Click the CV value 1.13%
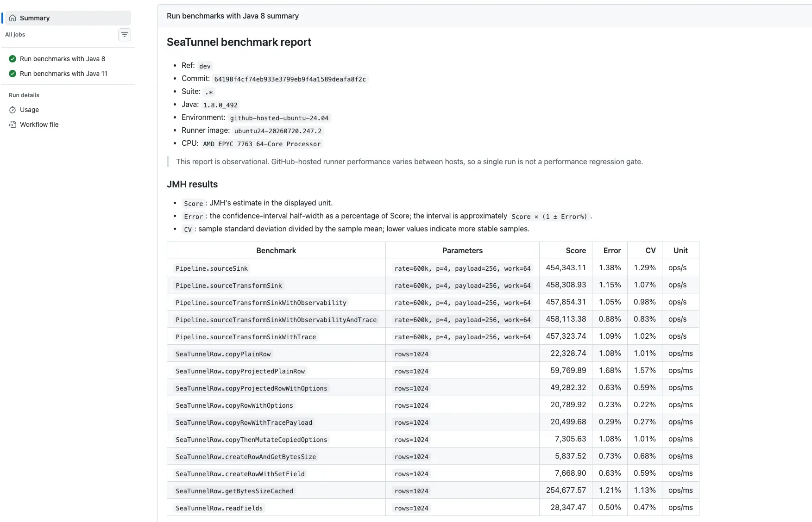Screen dimensions: 812x522 [645, 490]
